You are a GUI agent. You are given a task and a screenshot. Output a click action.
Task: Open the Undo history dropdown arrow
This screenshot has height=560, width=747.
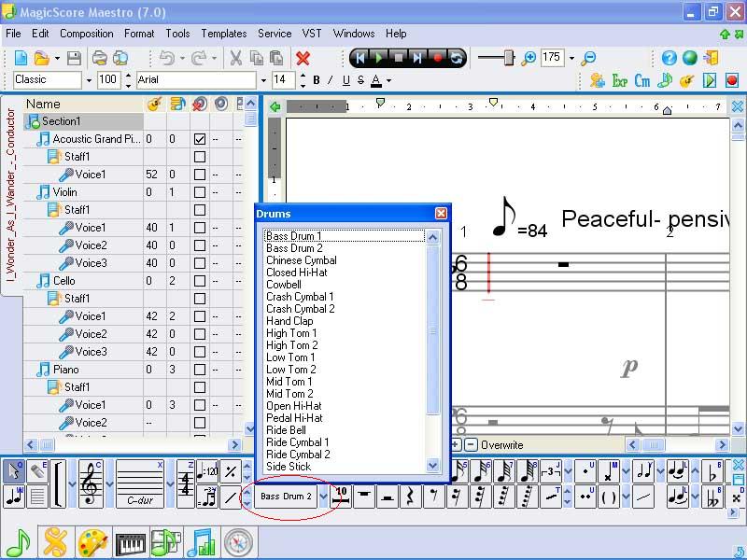(182, 58)
